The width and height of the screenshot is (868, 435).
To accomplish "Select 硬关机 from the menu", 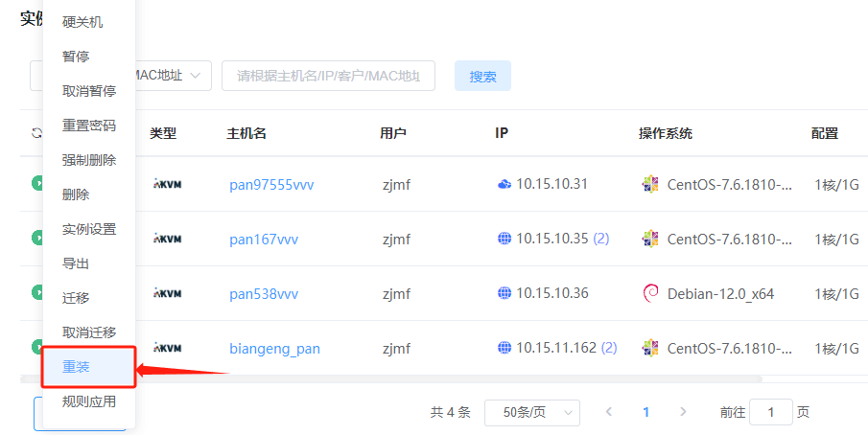I will pos(82,22).
